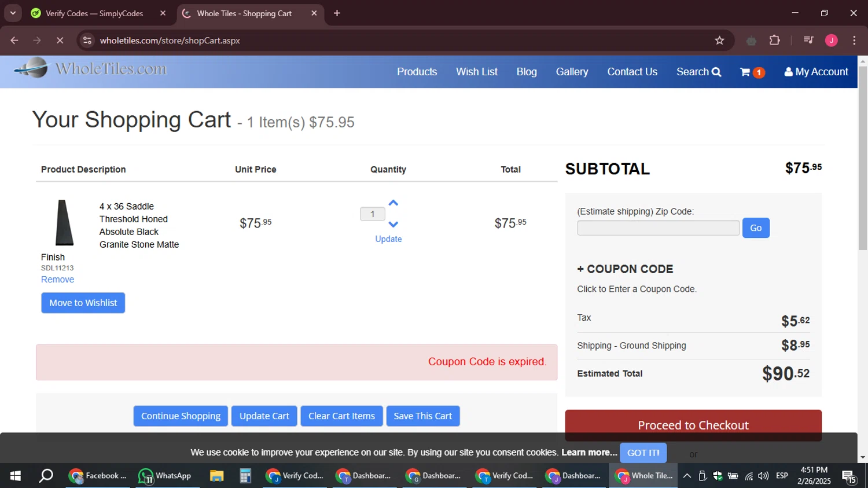The image size is (868, 488).
Task: Click the Update Cart button
Action: coord(264,416)
